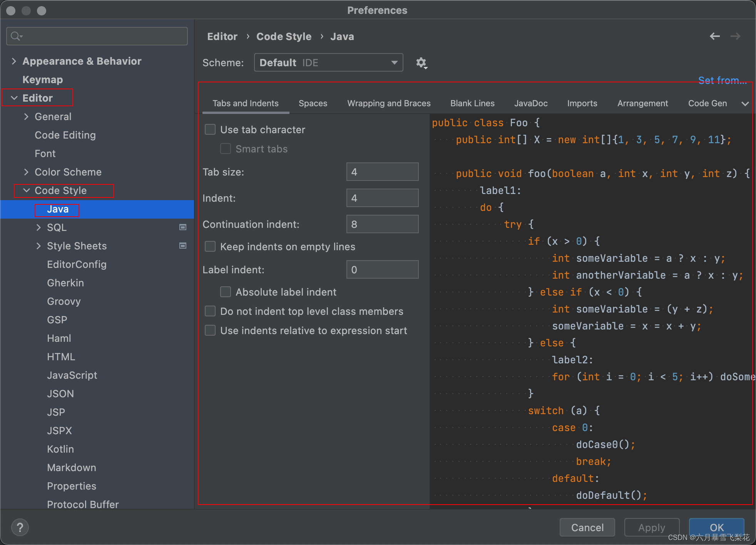Viewport: 756px width, 545px height.
Task: Click the forward navigation arrow
Action: pos(735,36)
